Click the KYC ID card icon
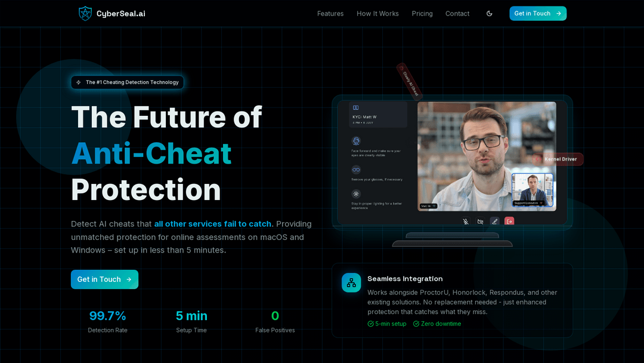The height and width of the screenshot is (363, 644). pyautogui.click(x=355, y=107)
